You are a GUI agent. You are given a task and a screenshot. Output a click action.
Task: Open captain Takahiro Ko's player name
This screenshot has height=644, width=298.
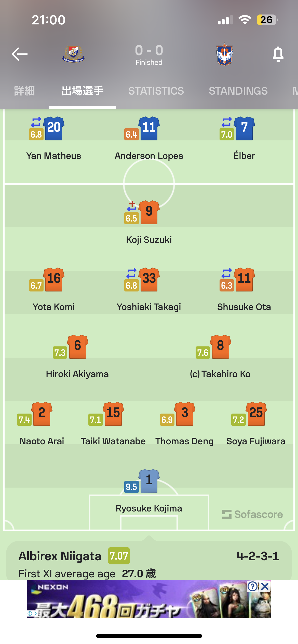220,374
